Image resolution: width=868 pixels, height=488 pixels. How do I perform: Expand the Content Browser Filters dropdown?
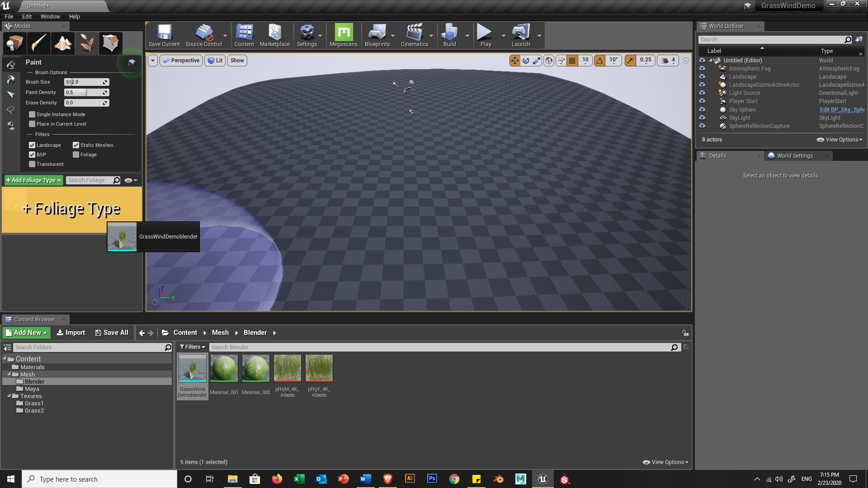193,347
